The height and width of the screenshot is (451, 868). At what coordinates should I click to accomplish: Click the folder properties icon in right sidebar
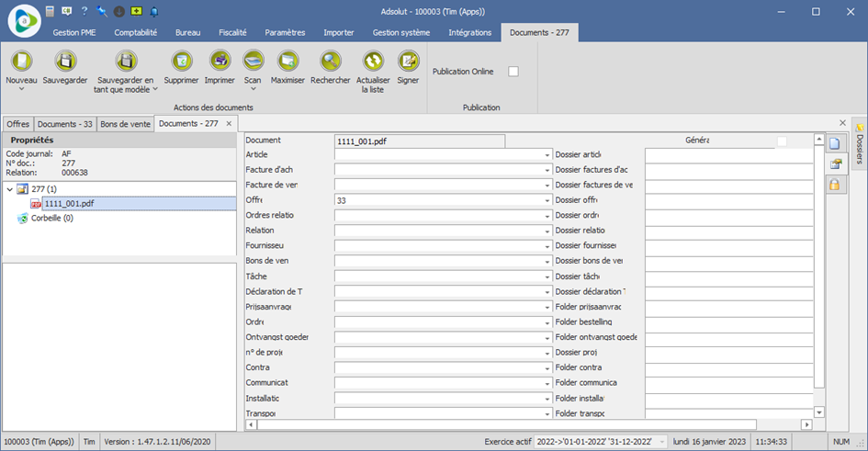click(834, 163)
